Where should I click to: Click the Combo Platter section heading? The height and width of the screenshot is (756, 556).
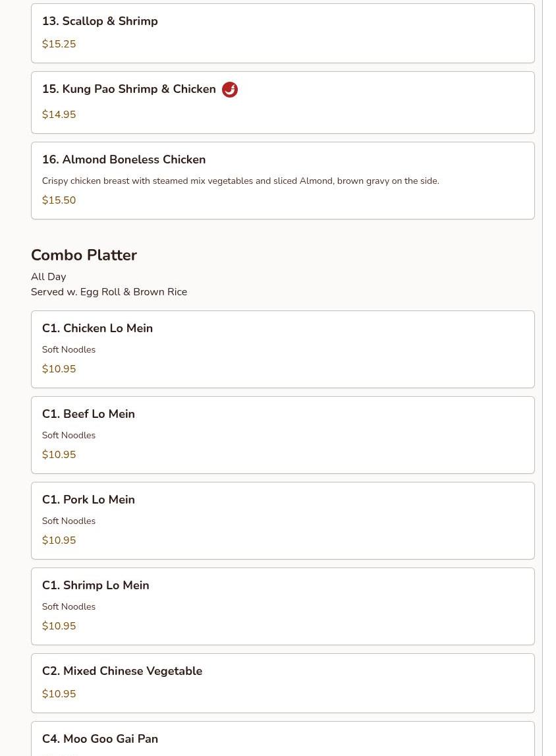[x=84, y=255]
